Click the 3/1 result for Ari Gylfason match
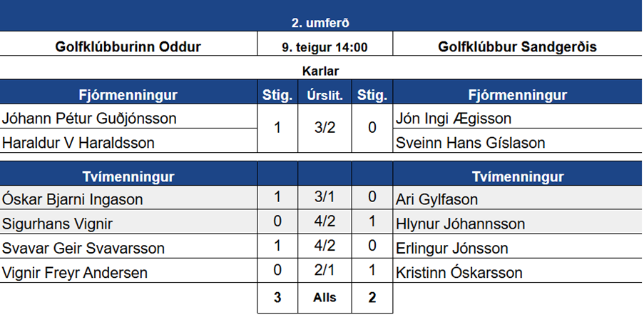Screen dimensions: 644x315 point(324,199)
